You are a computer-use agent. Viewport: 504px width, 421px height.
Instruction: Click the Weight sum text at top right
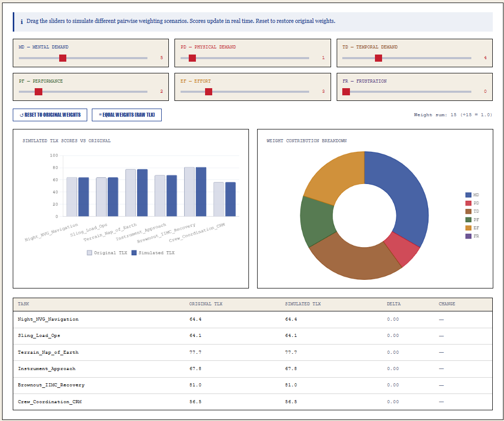tap(453, 115)
